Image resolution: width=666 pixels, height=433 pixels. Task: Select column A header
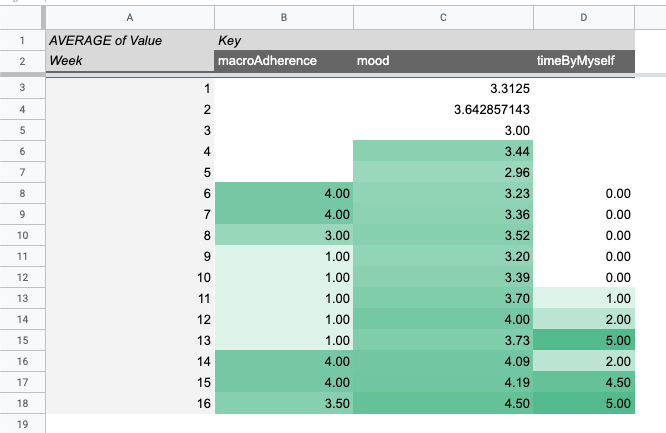pyautogui.click(x=130, y=17)
